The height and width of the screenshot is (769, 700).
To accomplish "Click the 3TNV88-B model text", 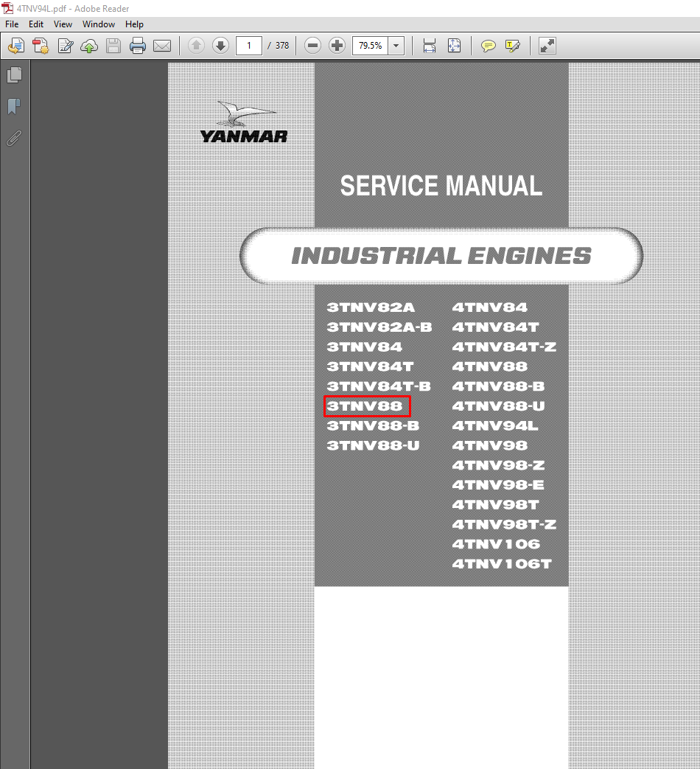I will [x=373, y=425].
